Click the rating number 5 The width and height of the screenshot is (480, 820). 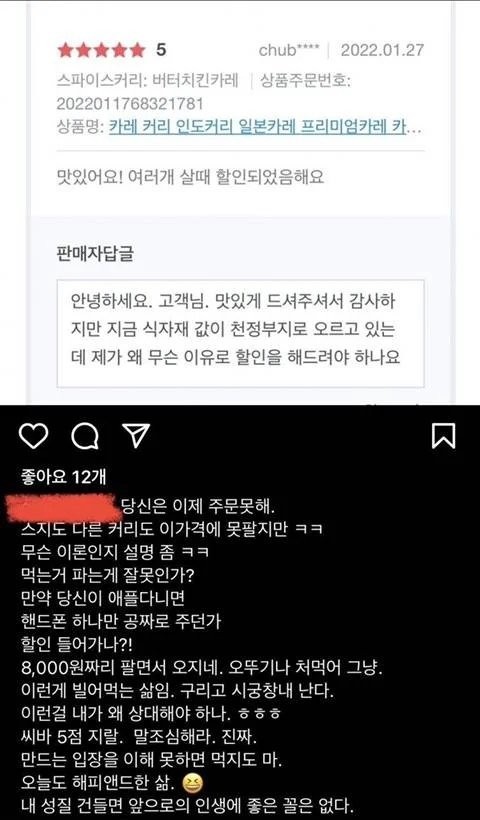[161, 50]
